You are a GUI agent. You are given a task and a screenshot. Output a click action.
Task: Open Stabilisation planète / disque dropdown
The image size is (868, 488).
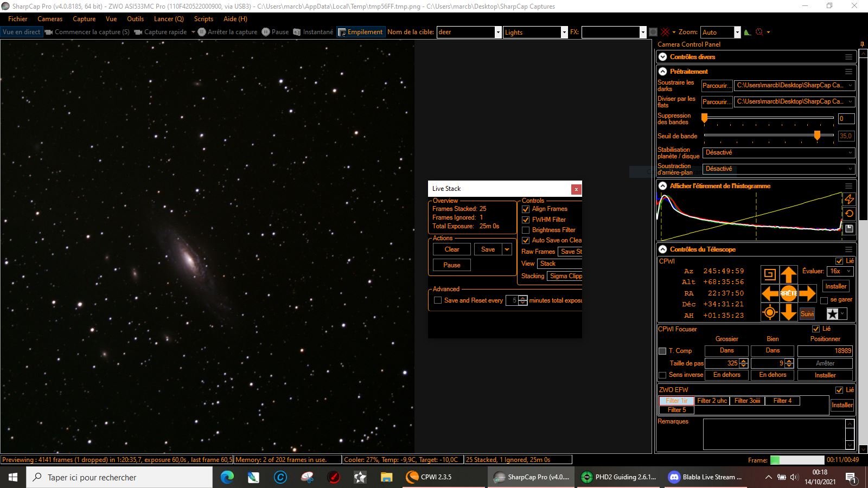(x=778, y=153)
